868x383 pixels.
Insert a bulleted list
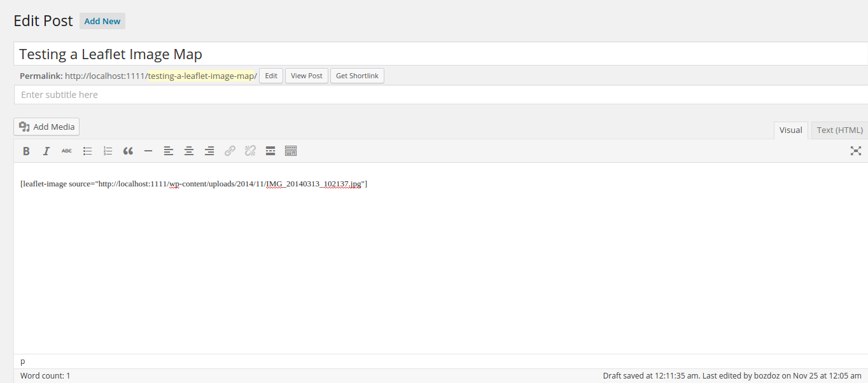coord(88,151)
